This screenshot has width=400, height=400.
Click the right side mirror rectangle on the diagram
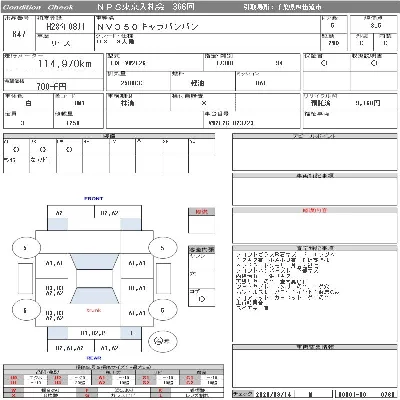pyautogui.click(x=163, y=278)
